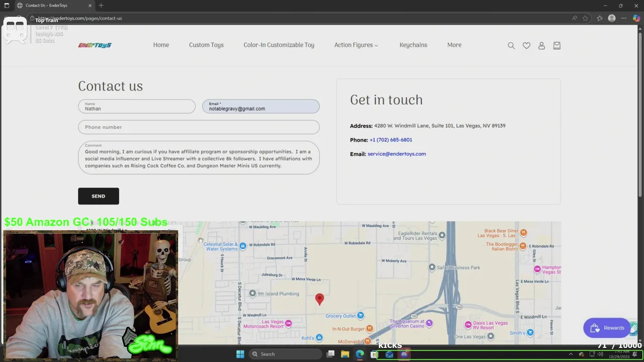The height and width of the screenshot is (362, 644).
Task: Click the Grocery Outlet map marker
Action: pyautogui.click(x=360, y=316)
